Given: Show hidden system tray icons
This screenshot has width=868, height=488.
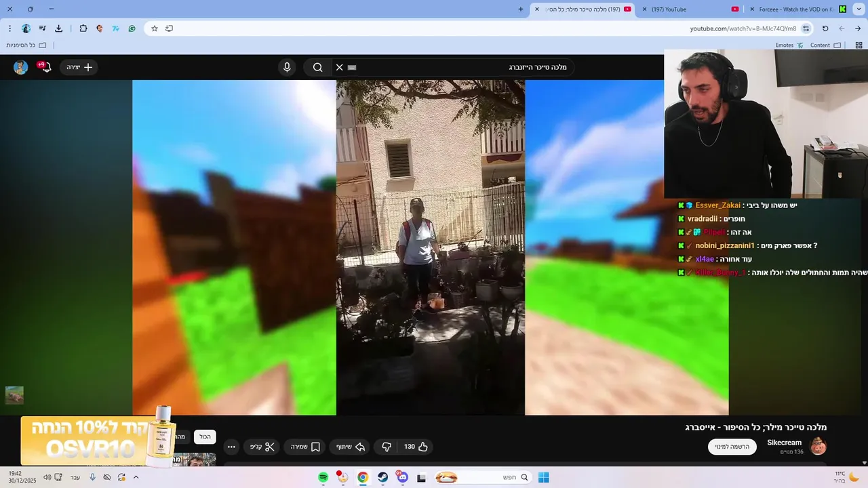Looking at the screenshot, I should [x=136, y=477].
